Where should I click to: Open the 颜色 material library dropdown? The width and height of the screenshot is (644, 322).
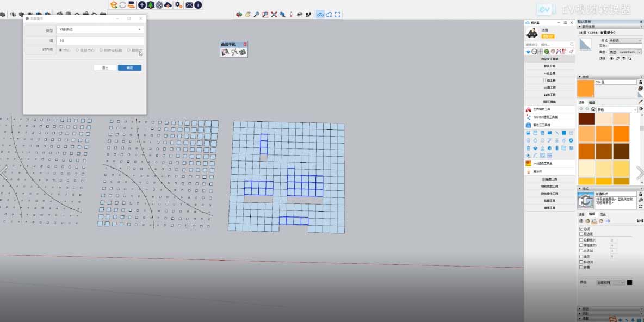[617, 109]
